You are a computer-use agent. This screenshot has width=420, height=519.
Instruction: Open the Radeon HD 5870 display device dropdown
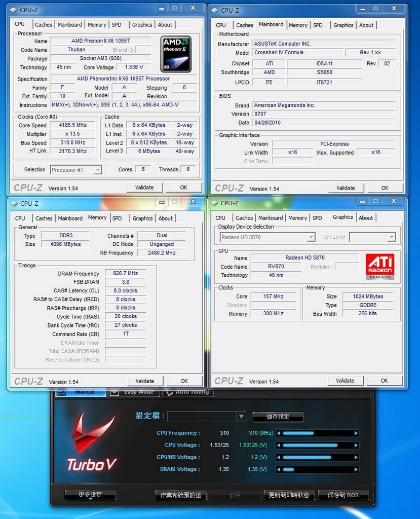point(268,237)
